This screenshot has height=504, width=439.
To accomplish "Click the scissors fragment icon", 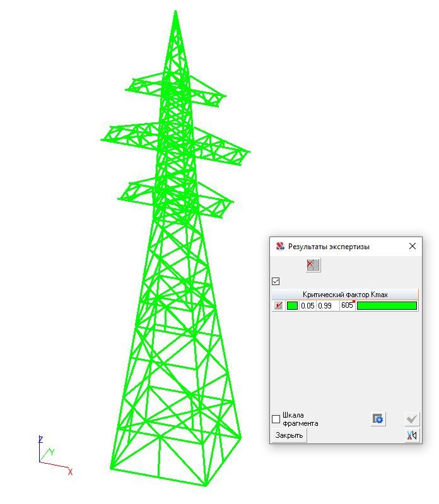I will (x=412, y=435).
